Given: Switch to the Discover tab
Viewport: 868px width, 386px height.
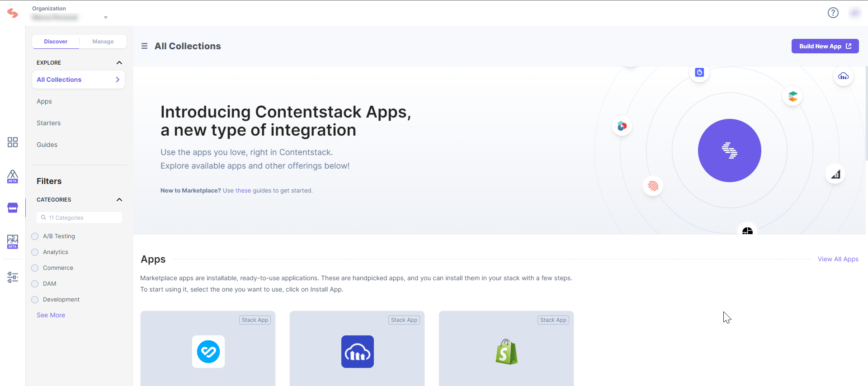Looking at the screenshot, I should click(56, 42).
